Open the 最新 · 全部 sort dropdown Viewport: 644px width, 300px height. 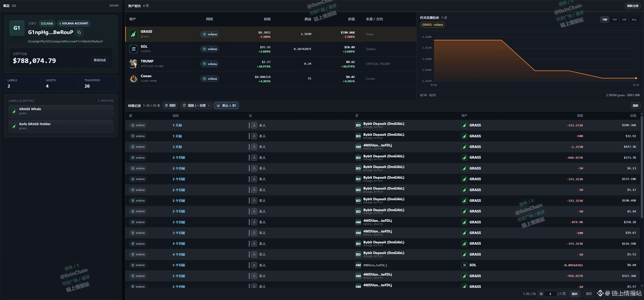tap(196, 106)
